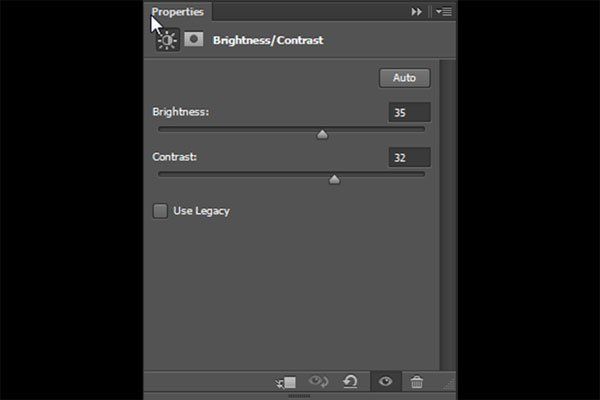Click the view previous state icon
Viewport: 600px width, 400px height.
(318, 382)
